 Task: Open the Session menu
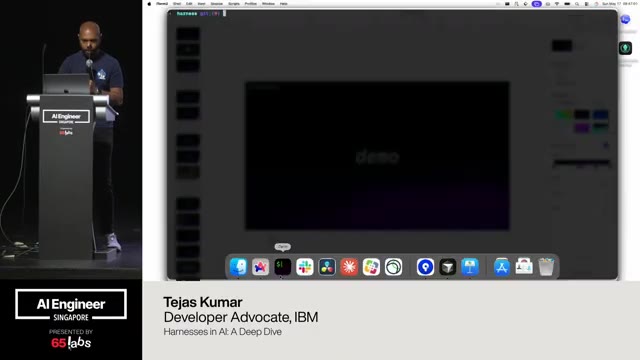pyautogui.click(x=217, y=4)
